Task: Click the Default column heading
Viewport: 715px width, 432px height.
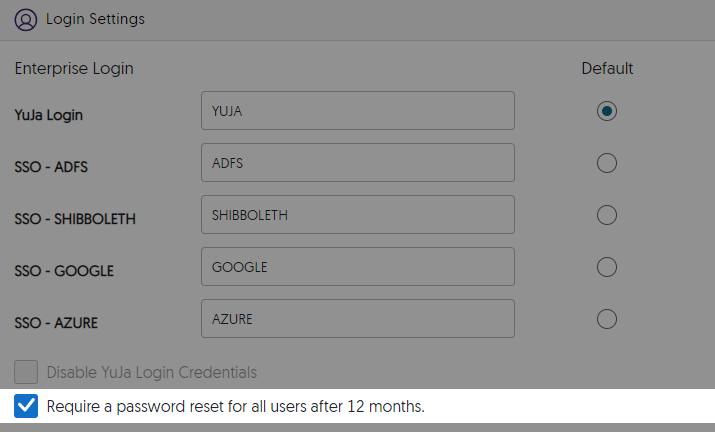Action: [607, 69]
